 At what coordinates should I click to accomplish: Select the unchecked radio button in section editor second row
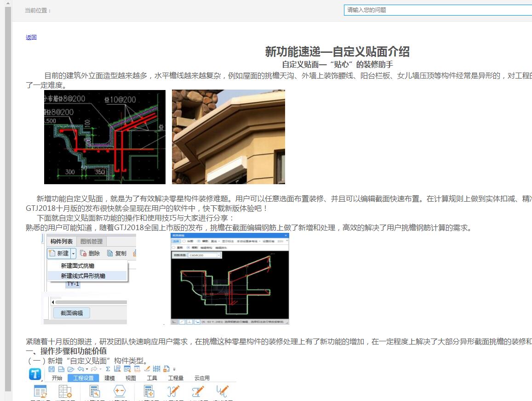(174, 248)
